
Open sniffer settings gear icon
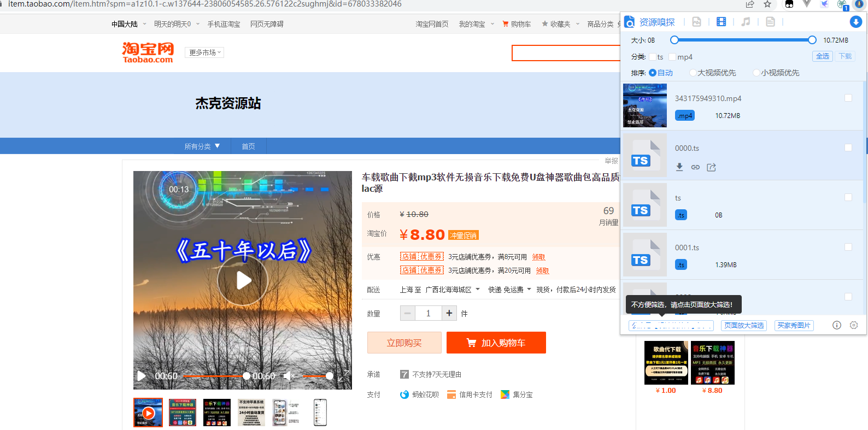pyautogui.click(x=854, y=325)
